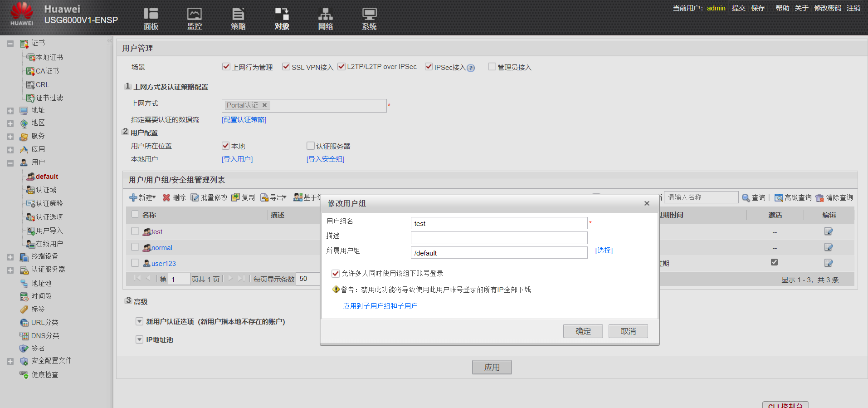Image resolution: width=868 pixels, height=408 pixels.
Task: Open URL分类 icon in sidebar
Action: coord(24,323)
